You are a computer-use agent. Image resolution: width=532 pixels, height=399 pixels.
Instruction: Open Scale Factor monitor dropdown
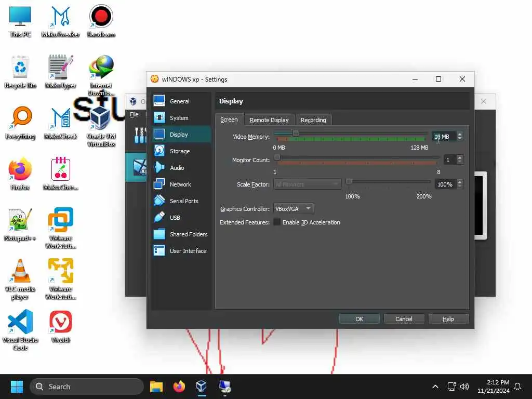click(307, 184)
